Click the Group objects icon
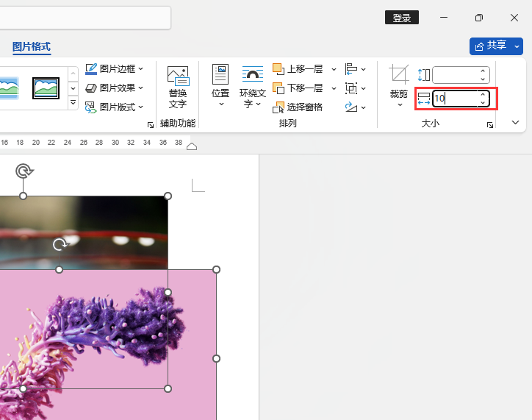The image size is (532, 420). 351,88
